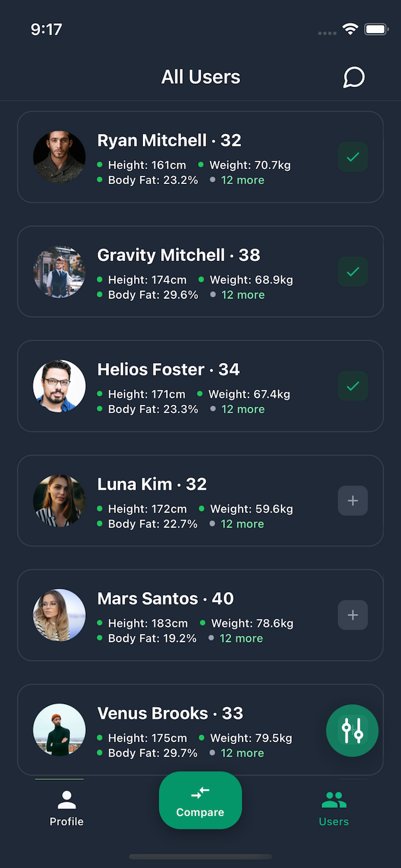Show 12 more details for Venus Brooks
This screenshot has height=868, width=401.
pos(243,753)
